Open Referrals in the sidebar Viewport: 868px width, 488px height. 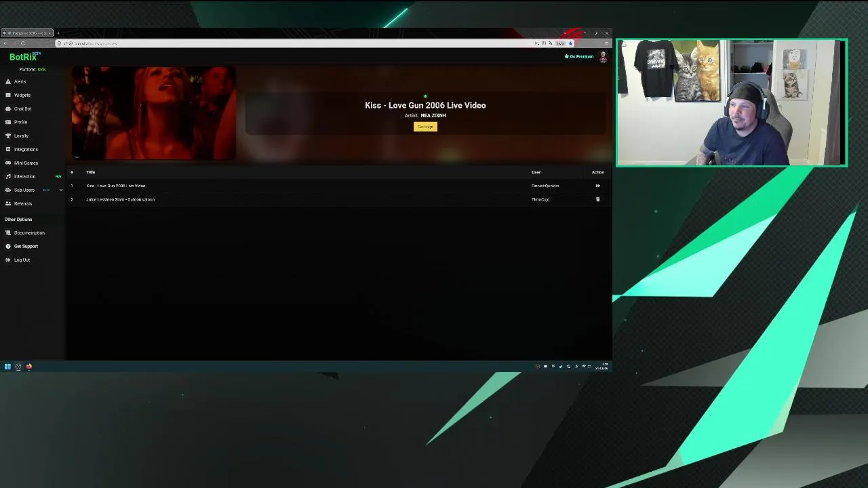[x=22, y=203]
